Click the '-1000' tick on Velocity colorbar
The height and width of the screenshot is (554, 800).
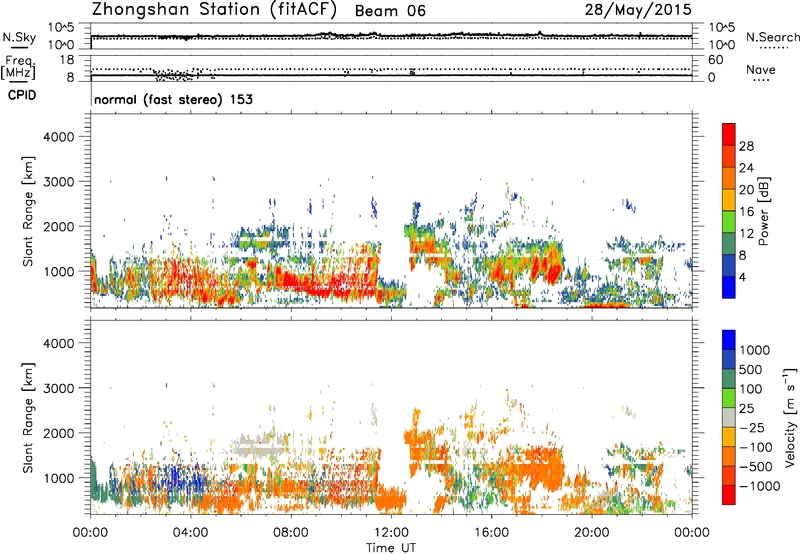pyautogui.click(x=760, y=486)
